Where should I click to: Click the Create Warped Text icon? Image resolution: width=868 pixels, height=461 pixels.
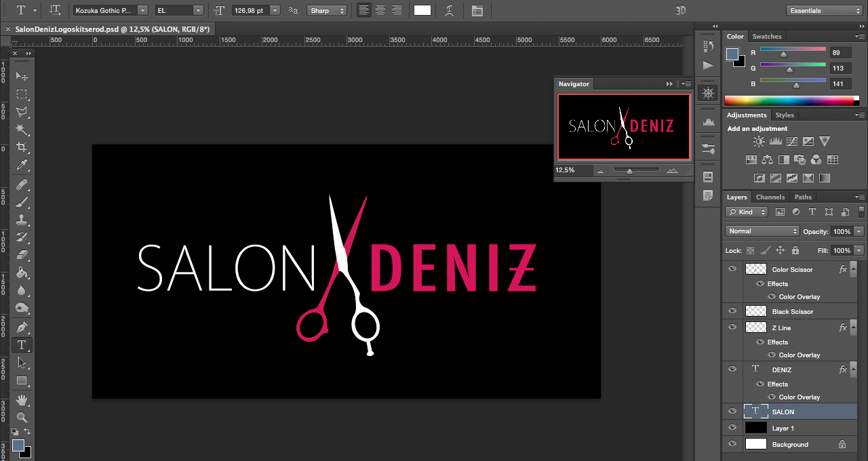(x=449, y=10)
